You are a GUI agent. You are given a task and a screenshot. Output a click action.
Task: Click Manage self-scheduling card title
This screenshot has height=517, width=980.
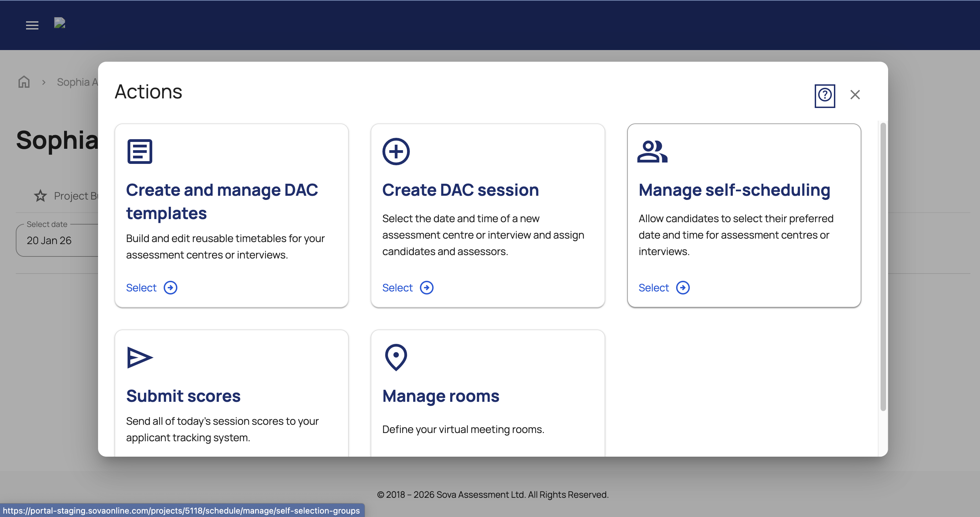coord(734,190)
